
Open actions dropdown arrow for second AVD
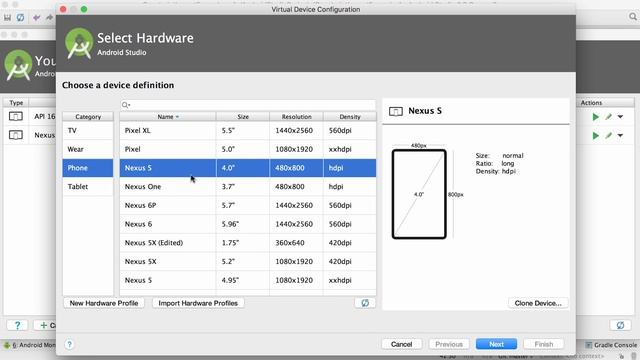[620, 136]
